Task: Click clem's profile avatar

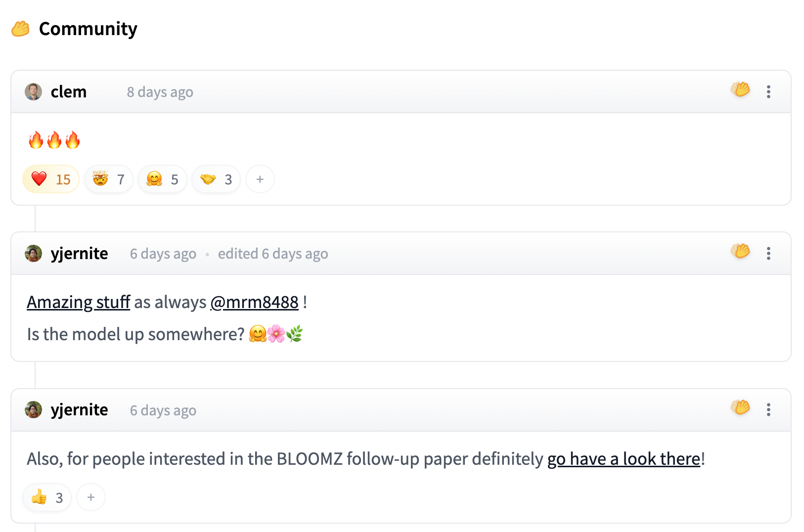Action: [x=33, y=92]
